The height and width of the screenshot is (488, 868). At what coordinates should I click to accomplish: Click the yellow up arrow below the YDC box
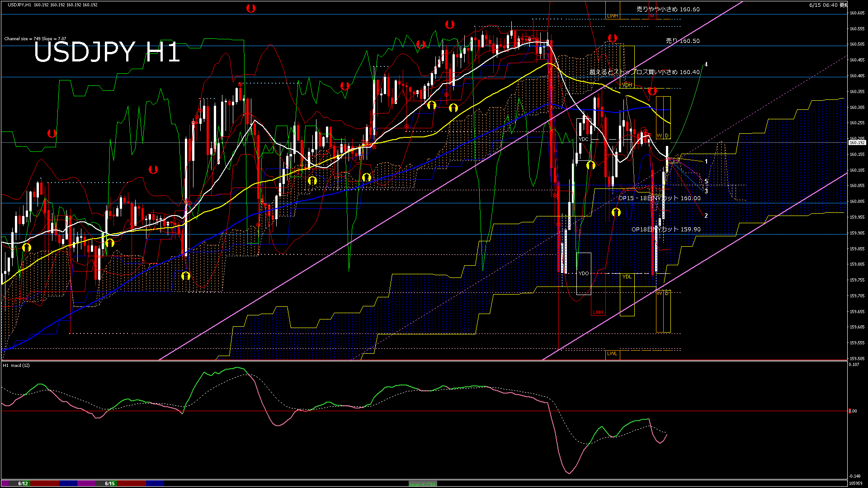coord(590,166)
